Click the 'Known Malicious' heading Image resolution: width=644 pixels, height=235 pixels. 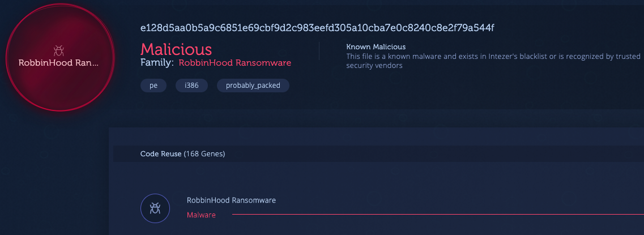tap(376, 46)
